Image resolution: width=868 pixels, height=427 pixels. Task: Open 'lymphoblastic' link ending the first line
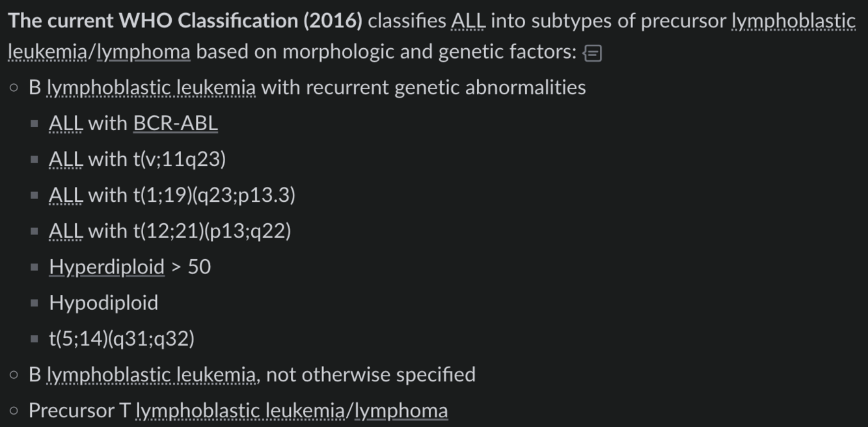[793, 21]
